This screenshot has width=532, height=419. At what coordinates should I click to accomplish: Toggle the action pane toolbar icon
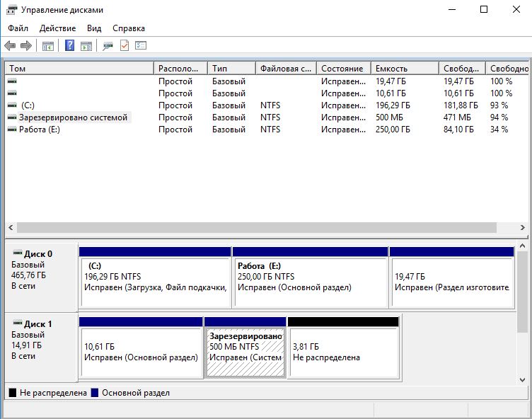point(86,46)
